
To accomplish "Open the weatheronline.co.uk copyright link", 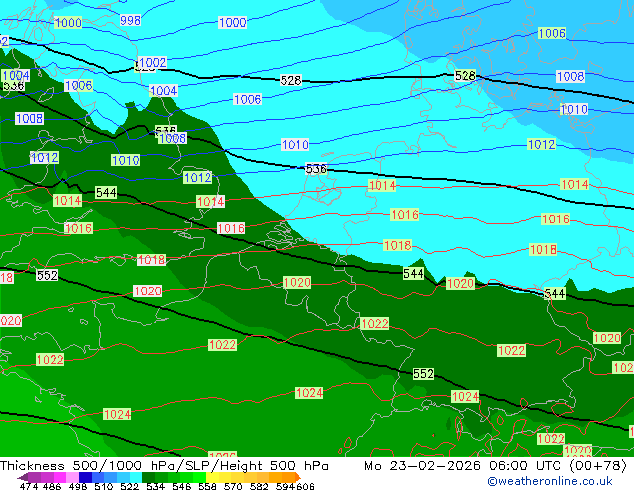I will point(550,481).
